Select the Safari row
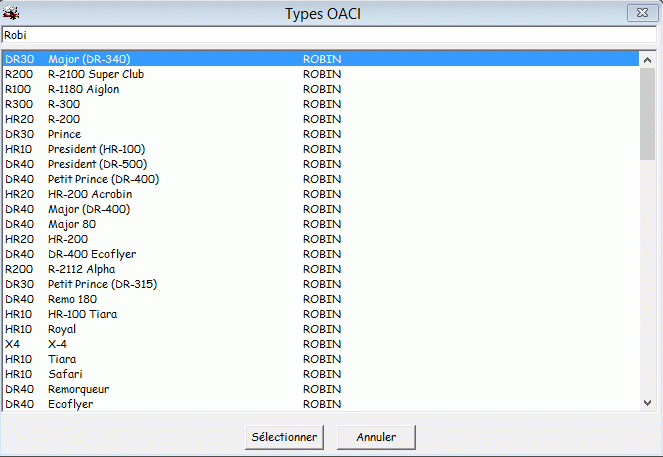 [x=321, y=374]
